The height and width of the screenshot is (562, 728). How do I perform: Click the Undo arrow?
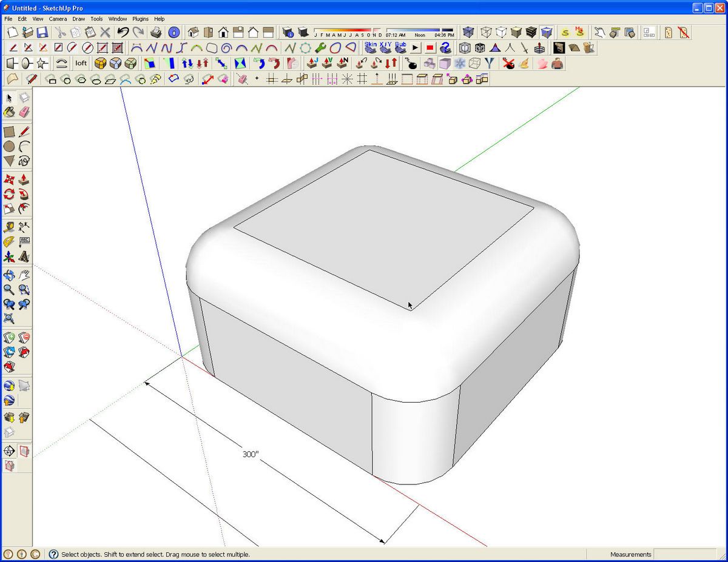tap(123, 32)
